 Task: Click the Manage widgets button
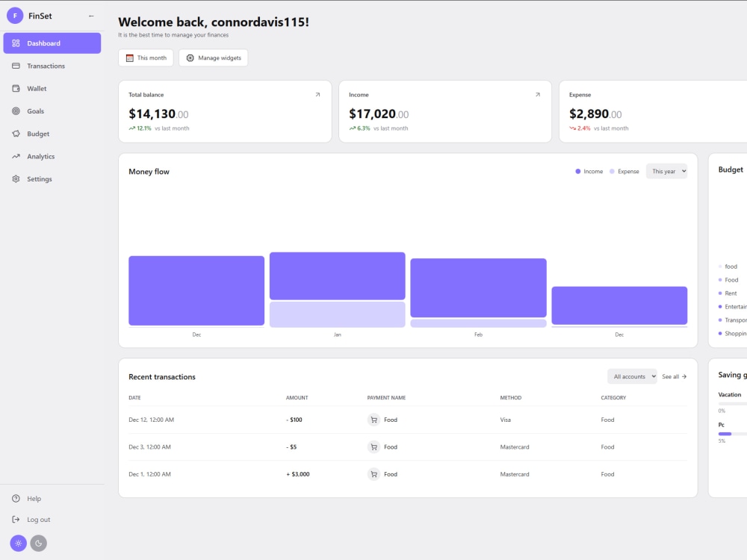214,58
